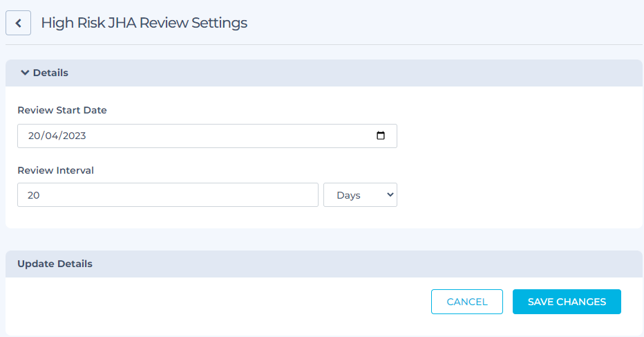Go back using the left arrow button
This screenshot has width=644, height=337.
click(18, 23)
